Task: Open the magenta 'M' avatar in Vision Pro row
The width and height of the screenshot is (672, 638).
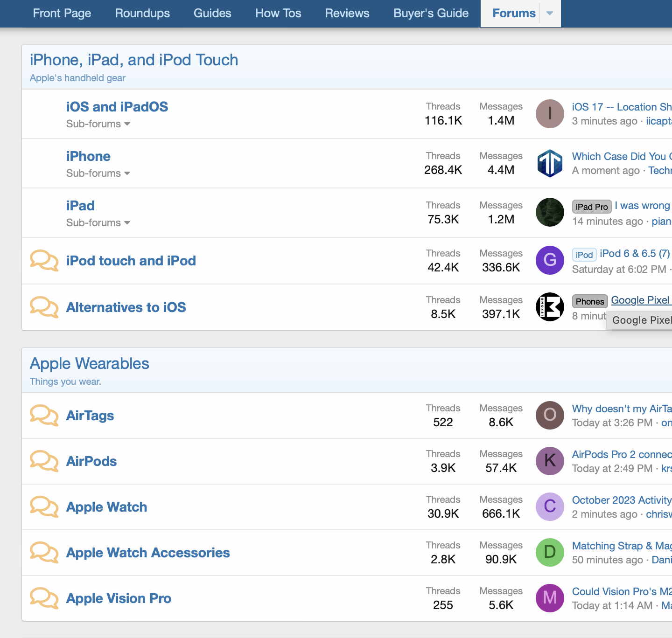Action: (x=550, y=598)
